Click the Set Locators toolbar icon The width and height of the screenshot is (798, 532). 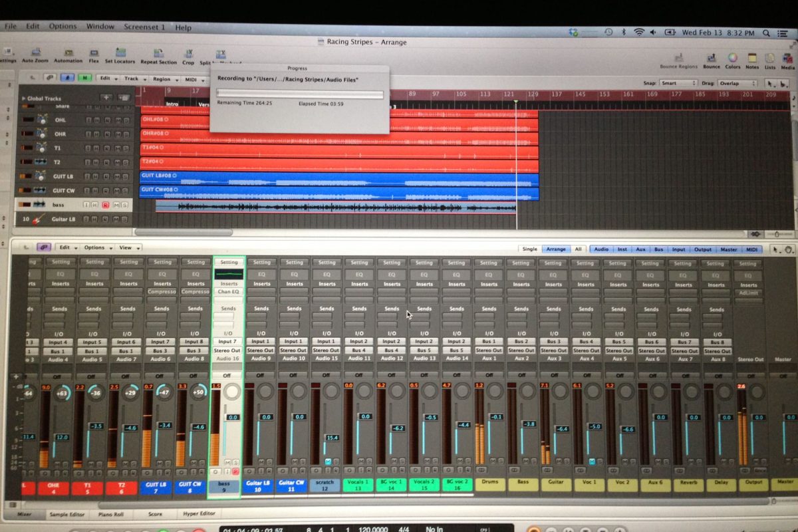click(x=120, y=53)
